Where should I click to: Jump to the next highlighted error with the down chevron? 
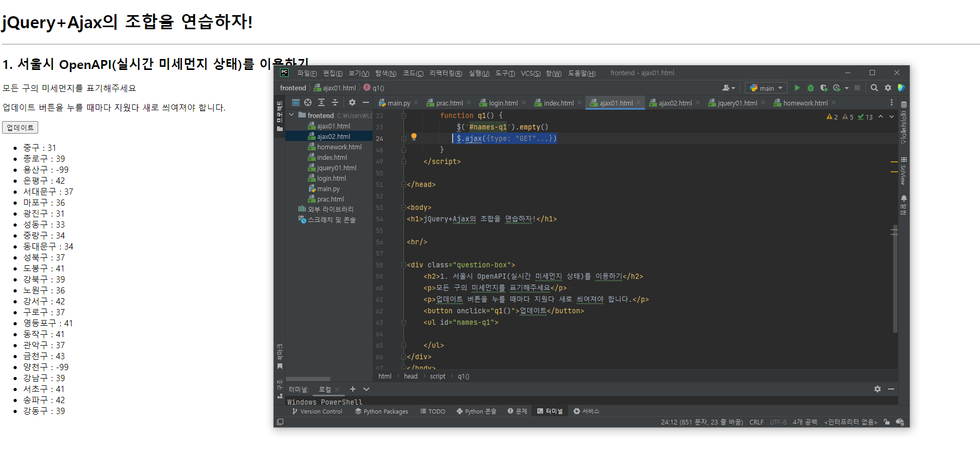point(892,116)
